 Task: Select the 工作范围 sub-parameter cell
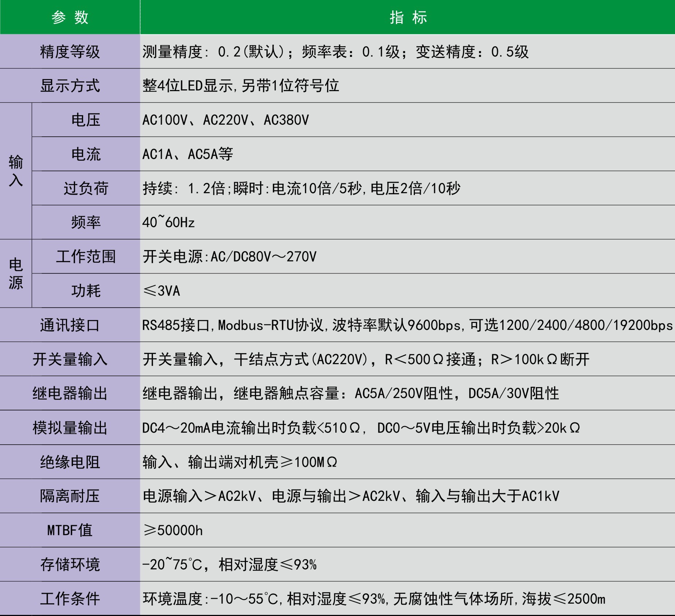click(86, 257)
